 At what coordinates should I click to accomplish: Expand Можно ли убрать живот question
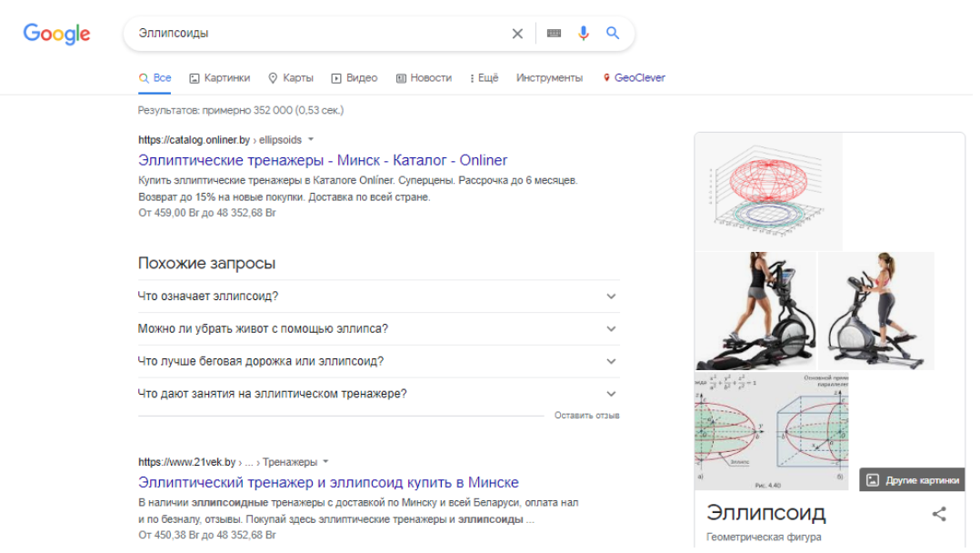pyautogui.click(x=379, y=329)
